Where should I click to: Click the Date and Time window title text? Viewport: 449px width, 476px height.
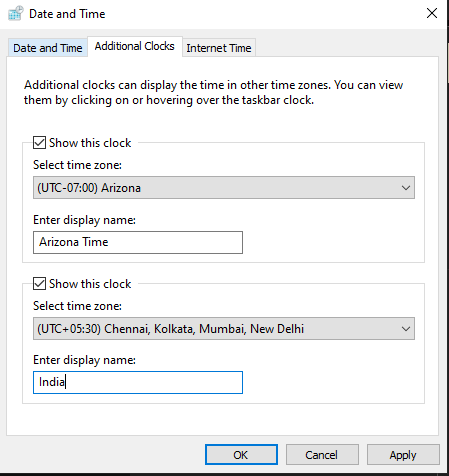67,14
